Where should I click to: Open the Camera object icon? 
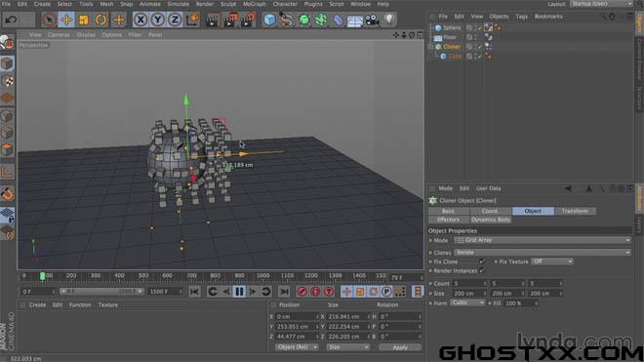pyautogui.click(x=372, y=20)
